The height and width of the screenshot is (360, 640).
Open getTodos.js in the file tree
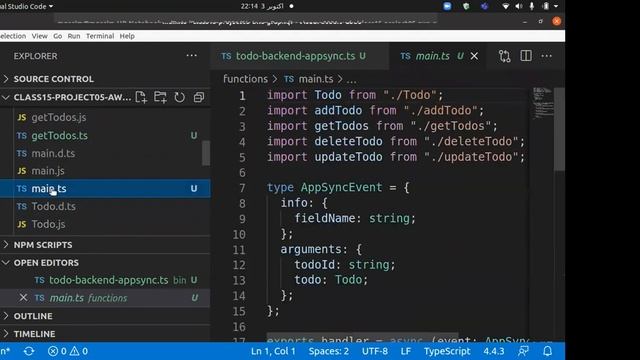tap(105, 118)
